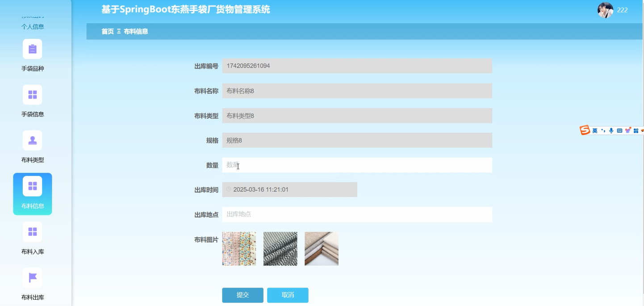Open the user avatar menu for 222

(x=605, y=9)
